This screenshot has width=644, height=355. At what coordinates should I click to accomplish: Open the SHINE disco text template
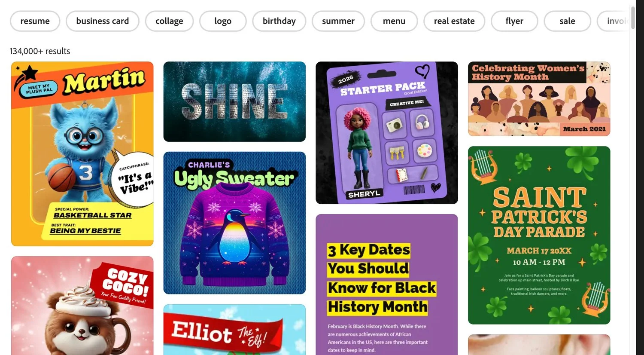coord(234,101)
